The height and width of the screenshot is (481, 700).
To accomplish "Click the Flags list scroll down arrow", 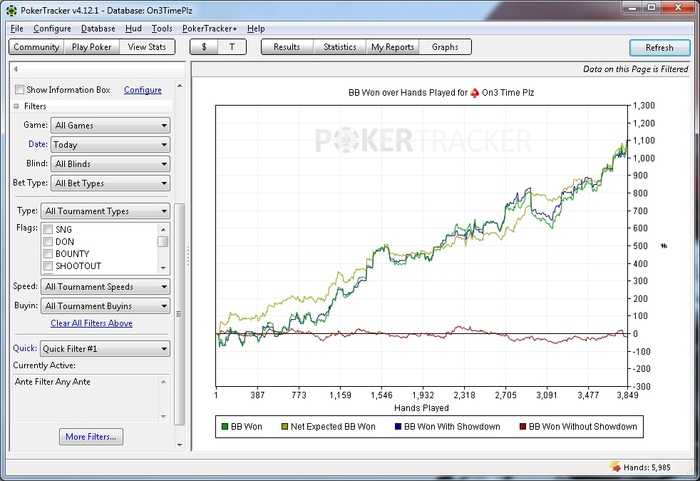I will pos(163,268).
